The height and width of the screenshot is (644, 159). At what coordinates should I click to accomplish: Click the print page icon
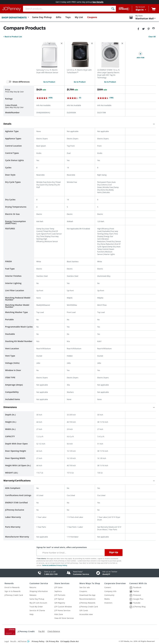click(153, 28)
